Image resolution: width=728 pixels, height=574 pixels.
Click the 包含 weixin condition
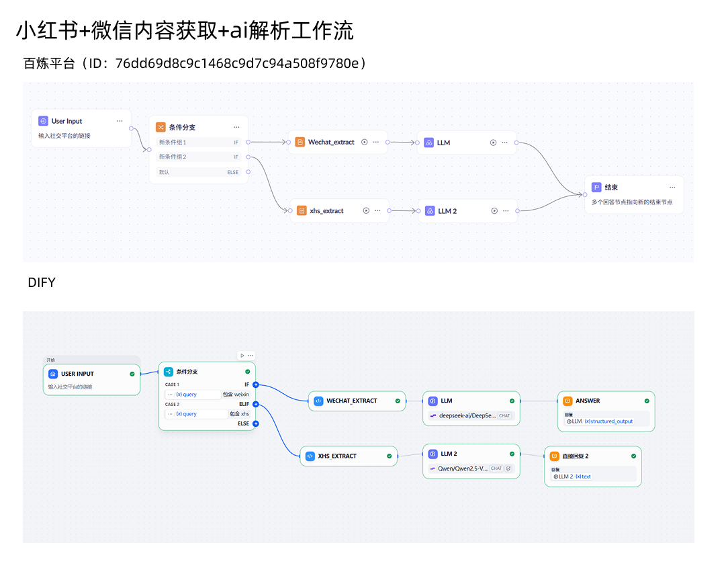pyautogui.click(x=236, y=394)
